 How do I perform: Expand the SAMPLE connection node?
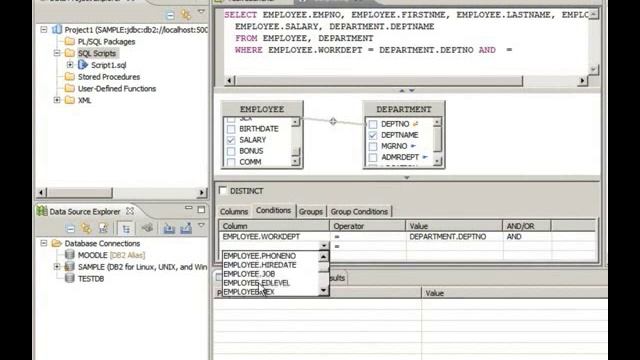coord(57,267)
